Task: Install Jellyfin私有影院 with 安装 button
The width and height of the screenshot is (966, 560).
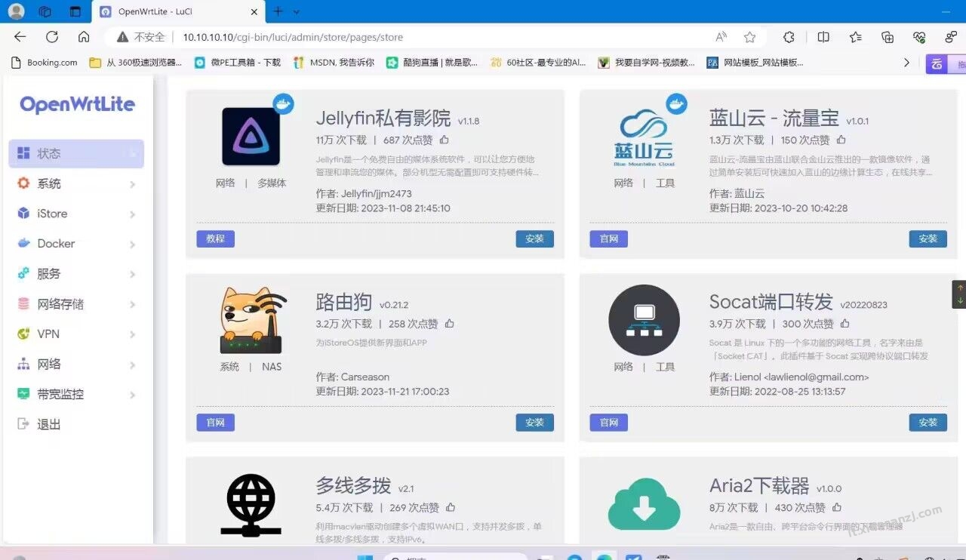Action: (x=535, y=238)
